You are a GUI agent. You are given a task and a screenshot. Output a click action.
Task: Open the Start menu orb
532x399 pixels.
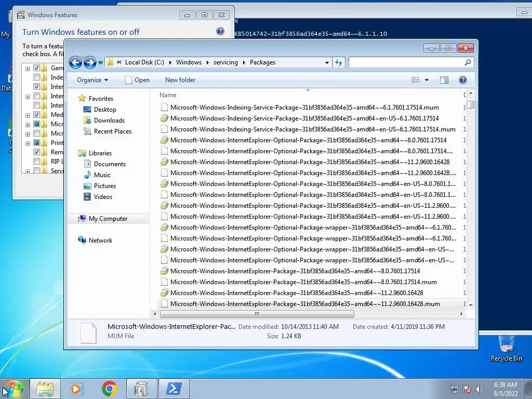pos(12,389)
